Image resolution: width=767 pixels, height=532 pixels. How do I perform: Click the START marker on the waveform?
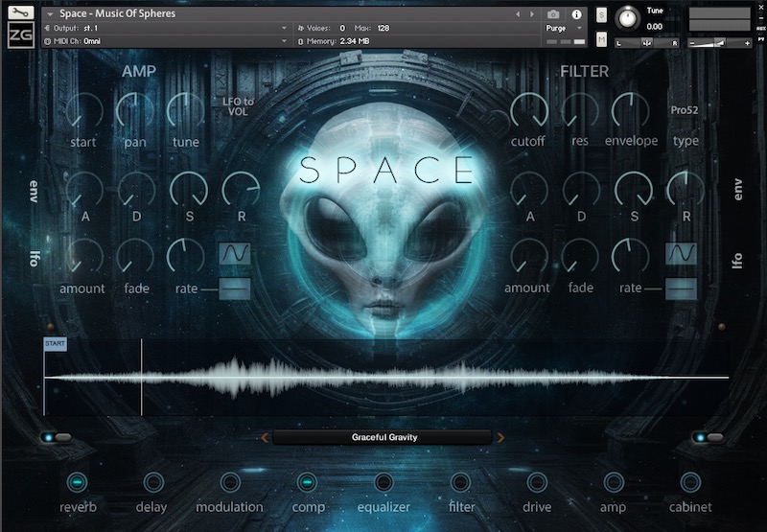(x=55, y=344)
